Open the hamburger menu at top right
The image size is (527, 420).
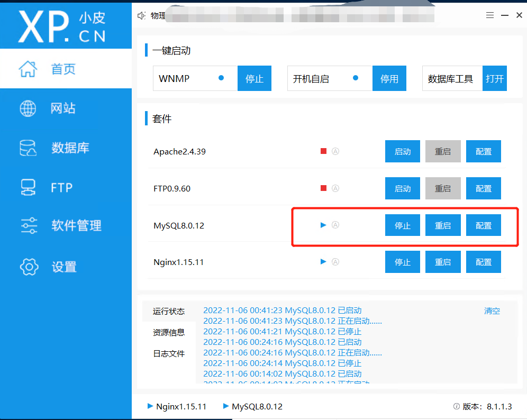(x=490, y=15)
